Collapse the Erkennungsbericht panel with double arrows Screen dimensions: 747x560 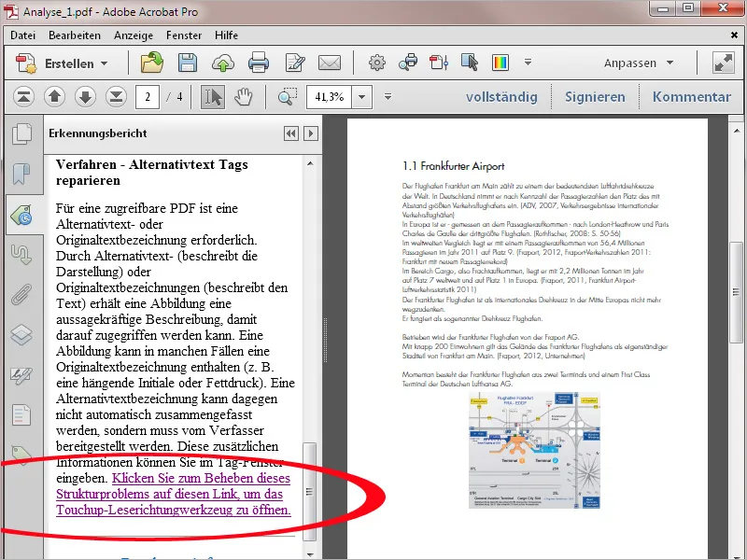291,133
